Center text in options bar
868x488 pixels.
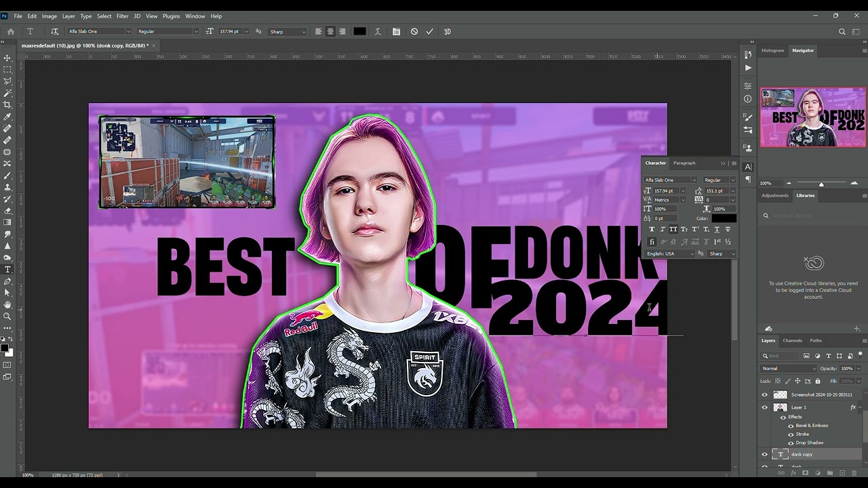point(330,31)
